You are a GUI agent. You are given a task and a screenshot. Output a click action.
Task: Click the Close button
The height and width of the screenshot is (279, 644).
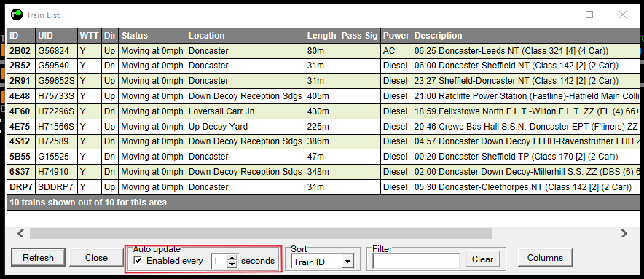[96, 258]
